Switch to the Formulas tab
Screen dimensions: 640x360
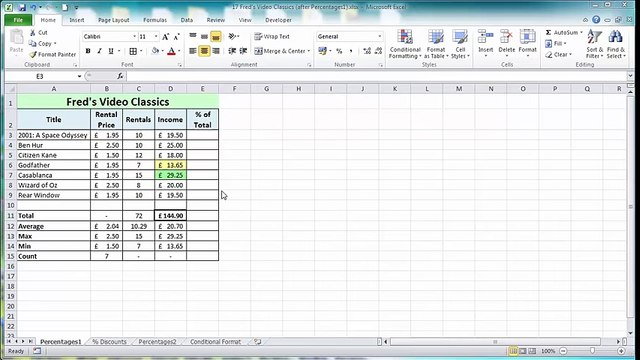(155, 20)
